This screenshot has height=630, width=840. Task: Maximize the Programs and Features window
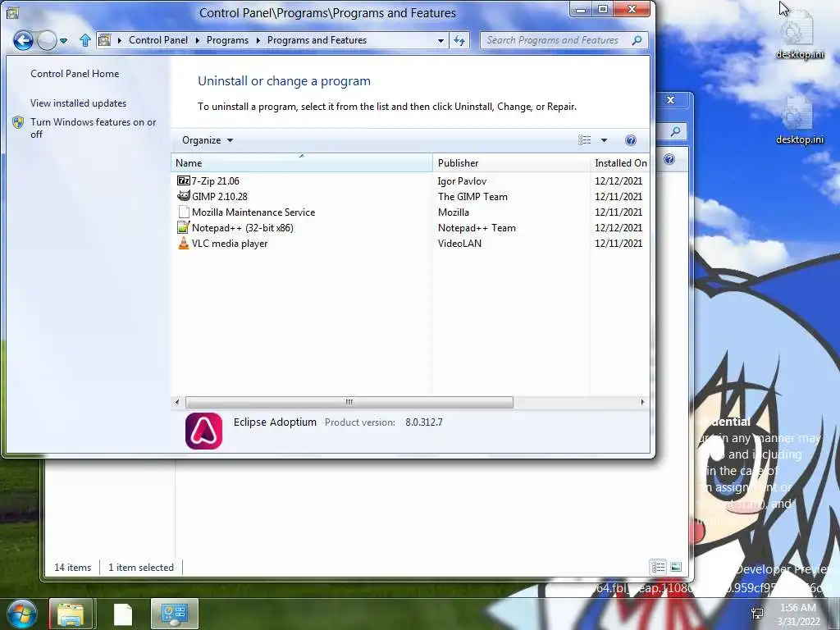pos(603,9)
